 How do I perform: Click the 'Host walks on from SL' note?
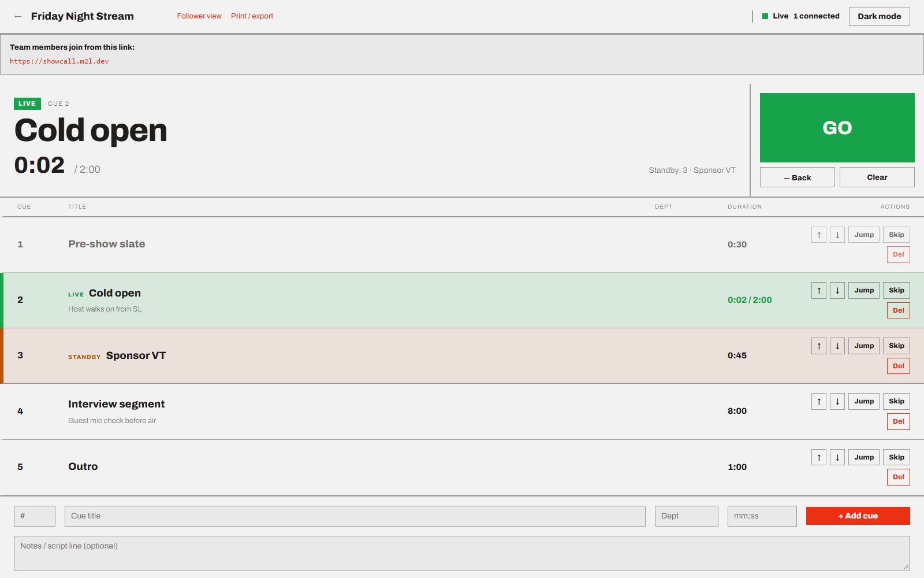105,309
